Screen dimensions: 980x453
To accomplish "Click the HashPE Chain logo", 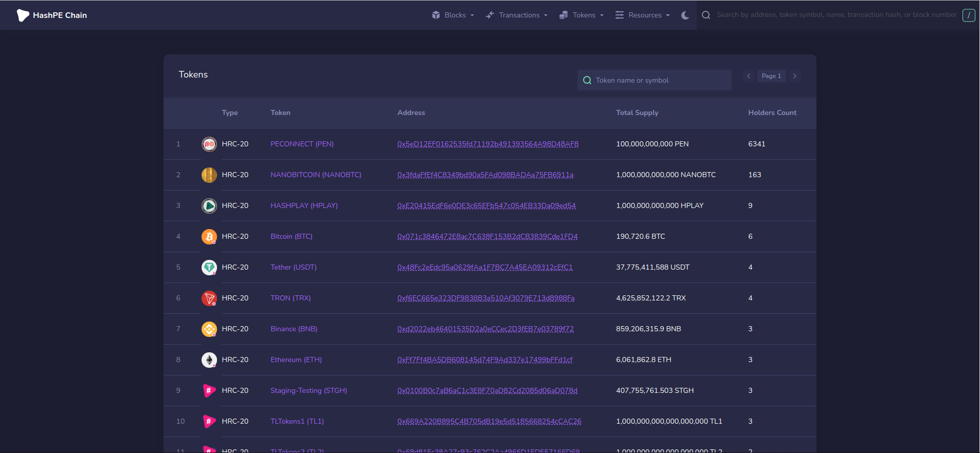I will 51,15.
